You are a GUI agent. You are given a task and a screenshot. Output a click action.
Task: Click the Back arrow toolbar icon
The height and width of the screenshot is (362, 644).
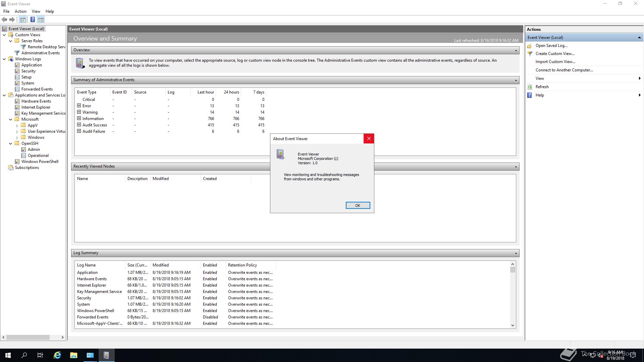[4, 19]
